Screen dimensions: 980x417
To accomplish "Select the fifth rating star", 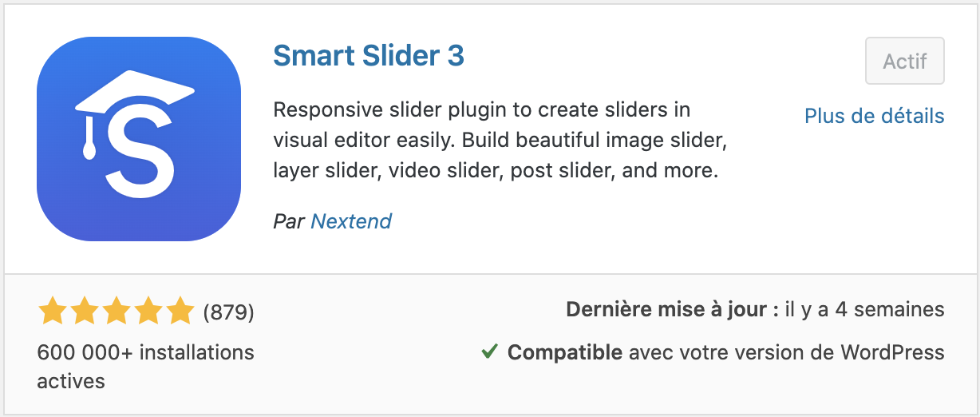I will pos(180,311).
